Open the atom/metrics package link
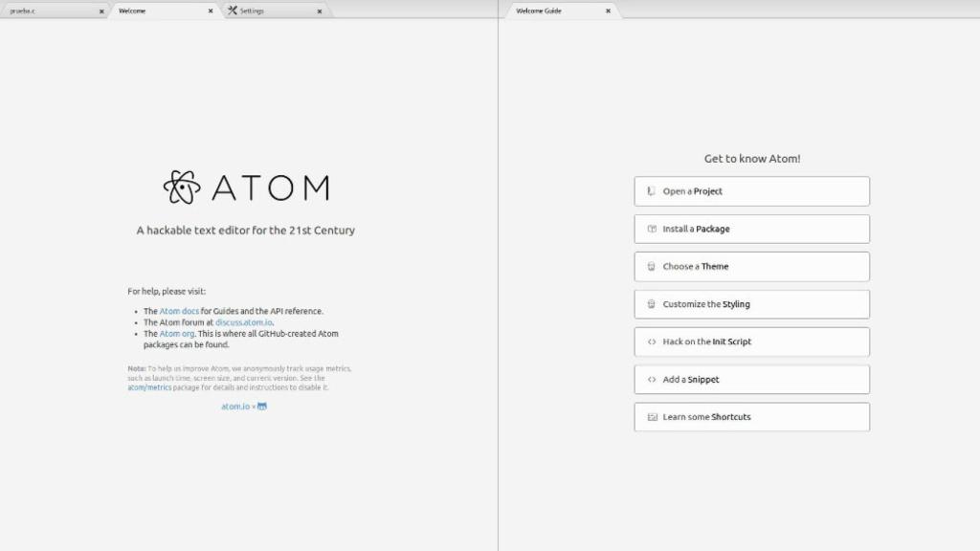The height and width of the screenshot is (551, 980). coord(149,386)
